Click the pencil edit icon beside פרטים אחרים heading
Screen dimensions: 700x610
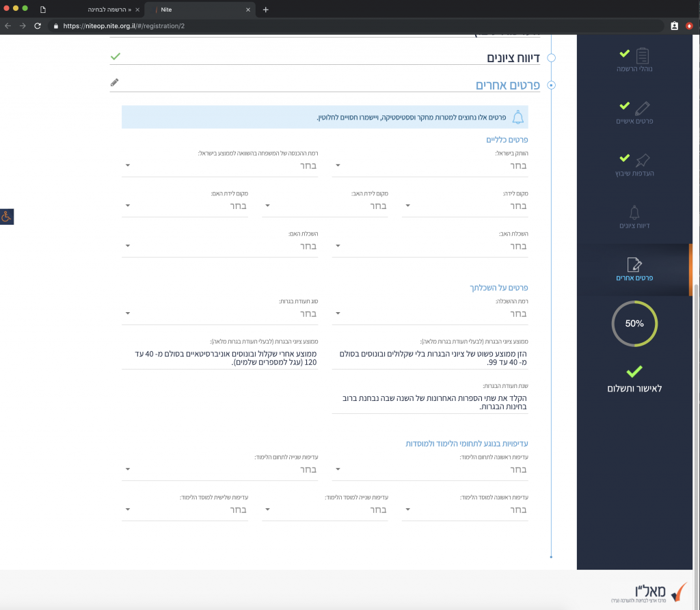(x=114, y=82)
